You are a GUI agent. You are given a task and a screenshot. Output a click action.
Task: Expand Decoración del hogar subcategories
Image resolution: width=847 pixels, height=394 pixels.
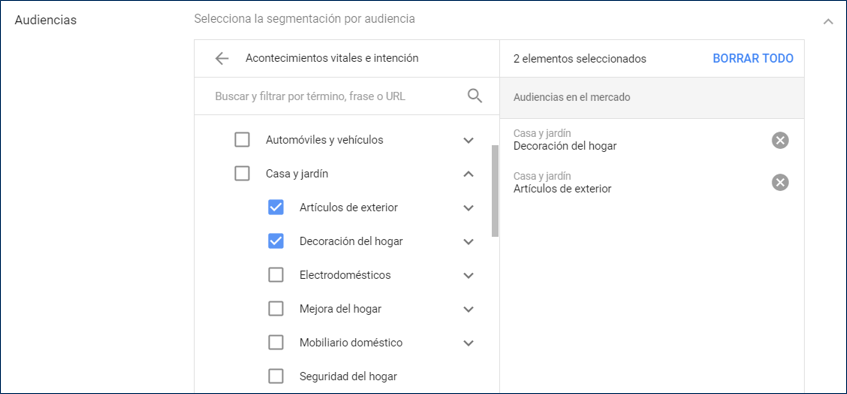468,242
